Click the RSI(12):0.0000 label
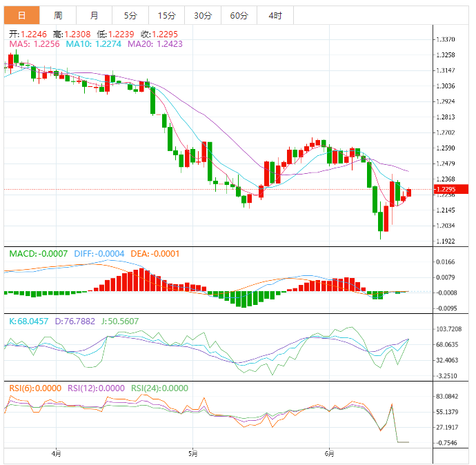The width and height of the screenshot is (476, 465). pos(96,388)
